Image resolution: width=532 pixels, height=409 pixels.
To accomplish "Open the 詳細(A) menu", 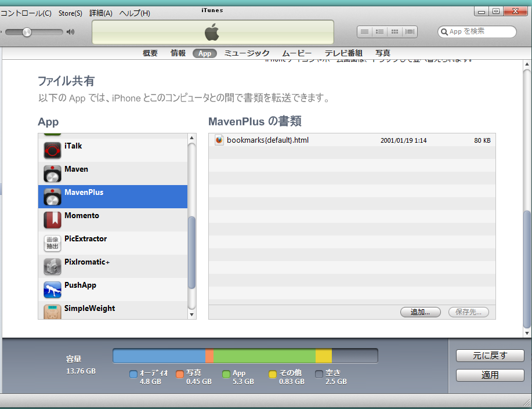I will pyautogui.click(x=101, y=13).
